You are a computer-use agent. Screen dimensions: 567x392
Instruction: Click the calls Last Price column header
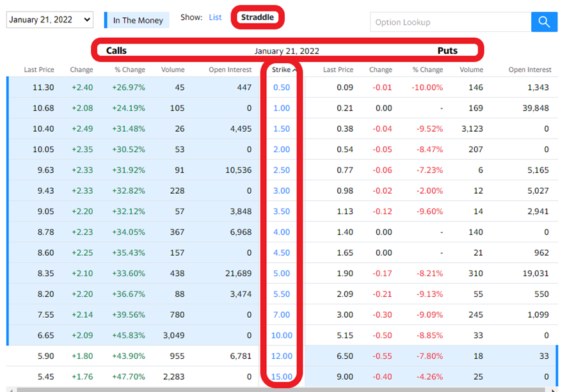pos(39,70)
